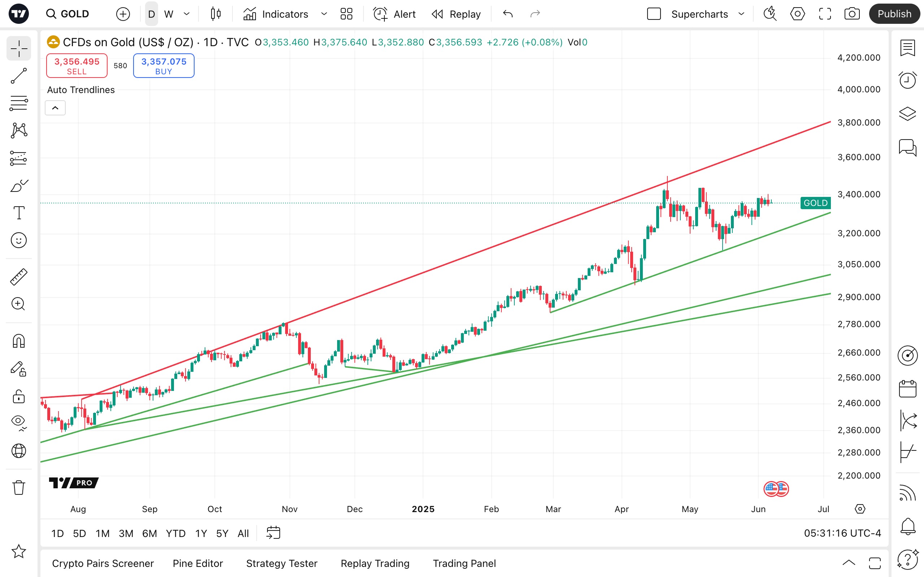Toggle magnet mode for drawings
Screen dimensions: 924x577
[x=18, y=341]
